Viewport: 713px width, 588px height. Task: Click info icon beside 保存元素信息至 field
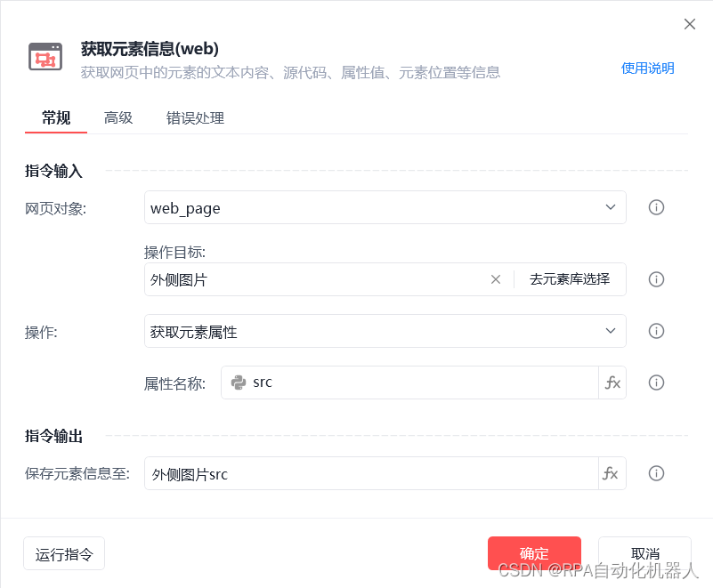point(657,473)
